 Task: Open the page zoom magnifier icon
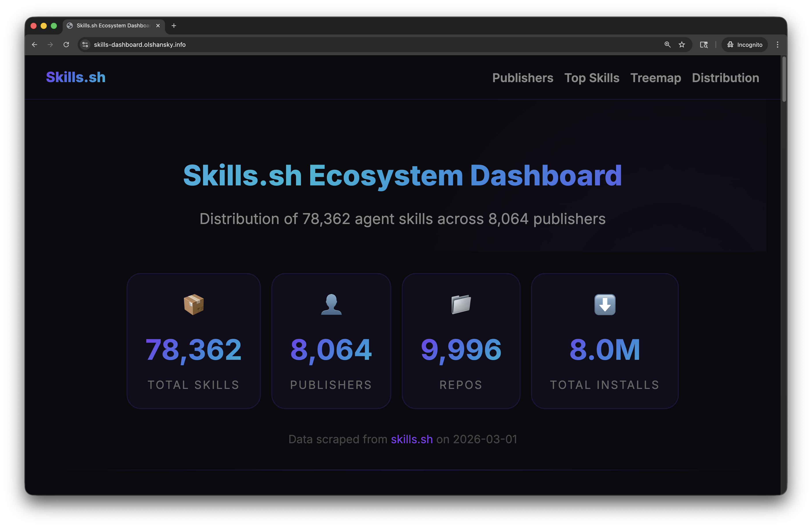pyautogui.click(x=667, y=44)
